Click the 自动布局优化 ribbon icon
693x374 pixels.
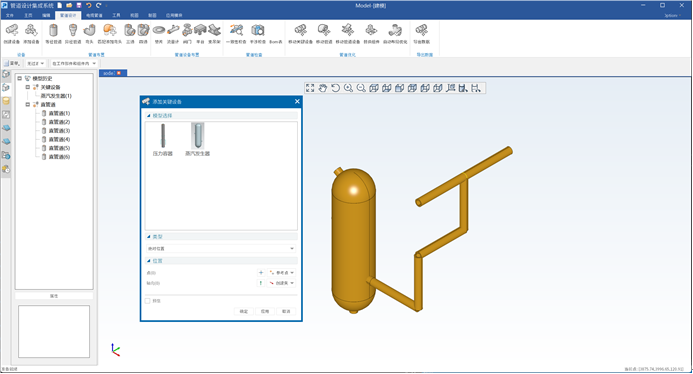click(x=395, y=34)
